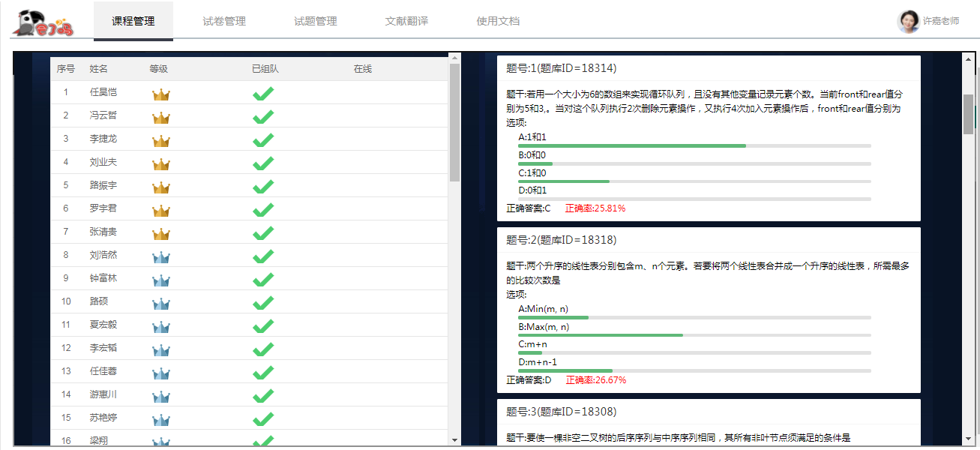Click gold crown icon for 冯云哲
980x450 pixels.
pyautogui.click(x=161, y=118)
